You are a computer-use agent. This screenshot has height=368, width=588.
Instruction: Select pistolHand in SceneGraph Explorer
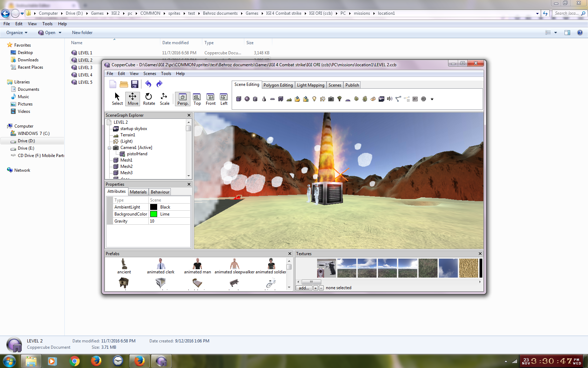pyautogui.click(x=137, y=154)
